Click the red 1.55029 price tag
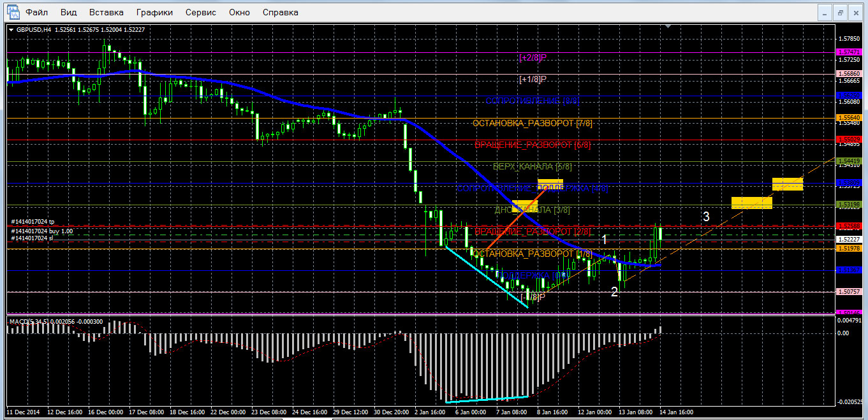The image size is (868, 420). (x=848, y=139)
